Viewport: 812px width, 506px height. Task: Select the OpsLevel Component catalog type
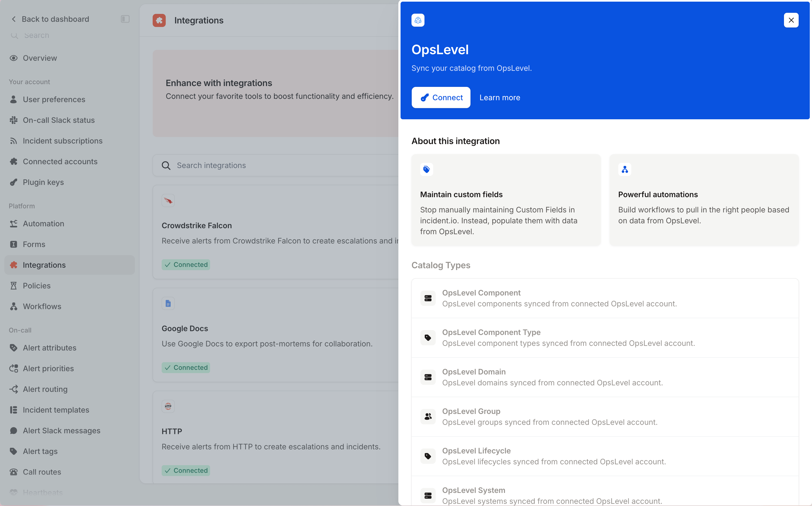[x=605, y=298]
